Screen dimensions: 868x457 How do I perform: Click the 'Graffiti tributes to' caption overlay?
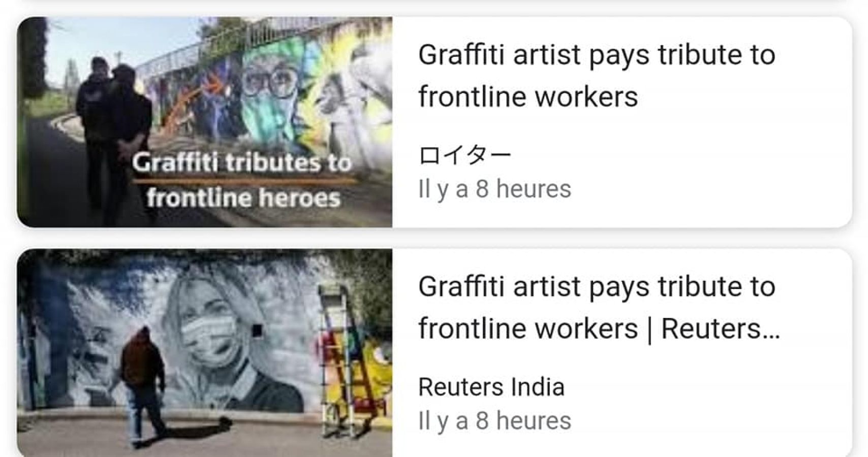[242, 163]
